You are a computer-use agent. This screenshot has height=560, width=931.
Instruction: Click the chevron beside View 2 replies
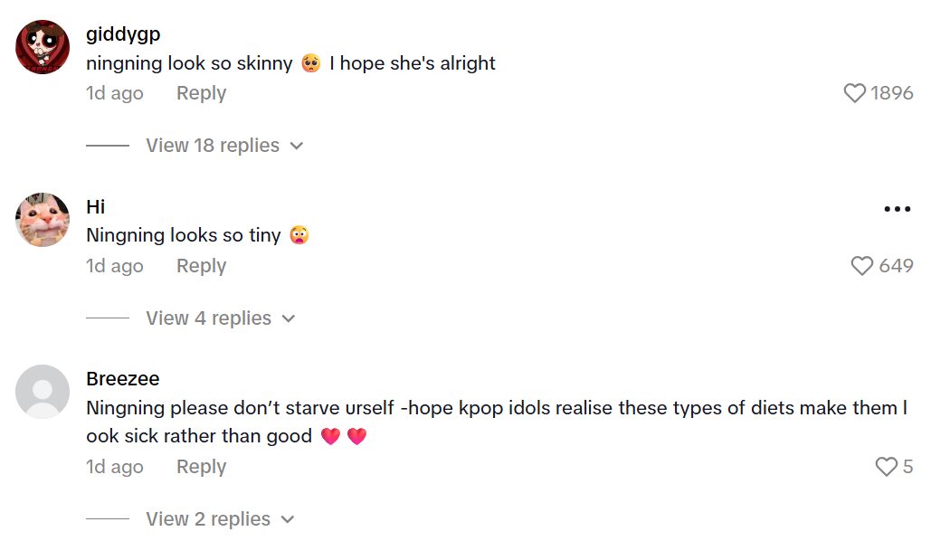coord(288,519)
